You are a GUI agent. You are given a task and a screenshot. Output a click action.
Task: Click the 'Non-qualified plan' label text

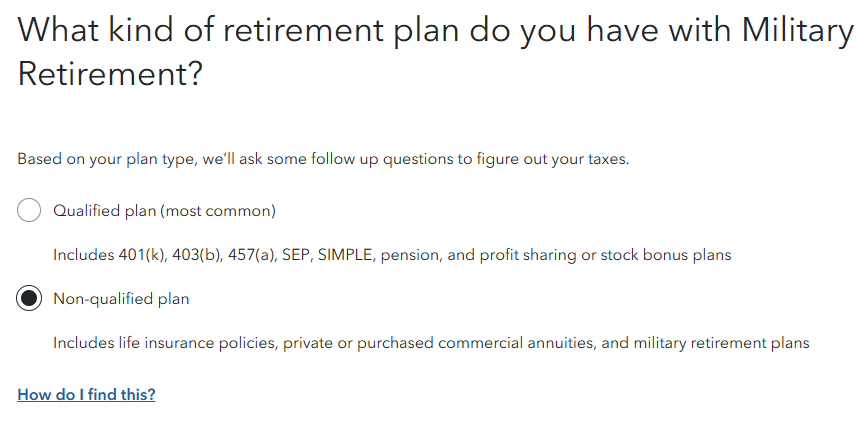click(121, 299)
